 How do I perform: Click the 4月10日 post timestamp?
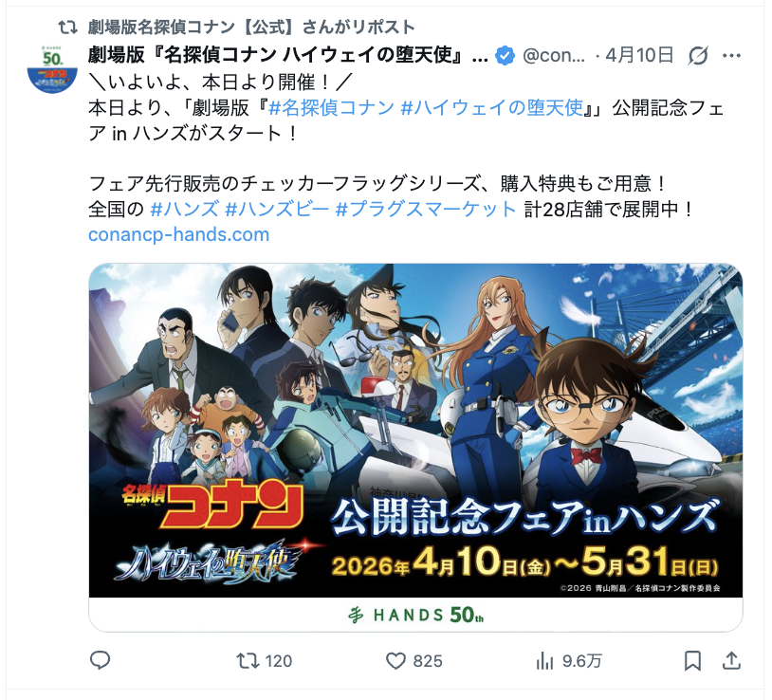[639, 55]
